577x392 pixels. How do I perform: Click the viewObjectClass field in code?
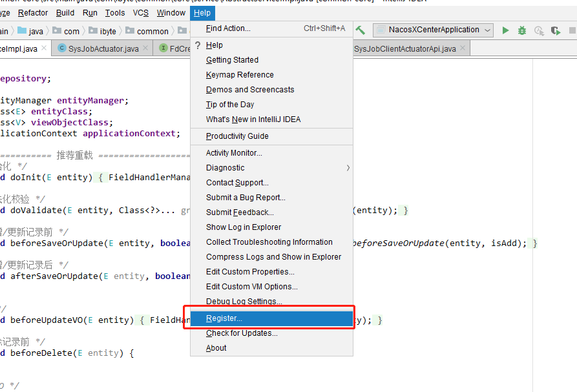pyautogui.click(x=70, y=123)
